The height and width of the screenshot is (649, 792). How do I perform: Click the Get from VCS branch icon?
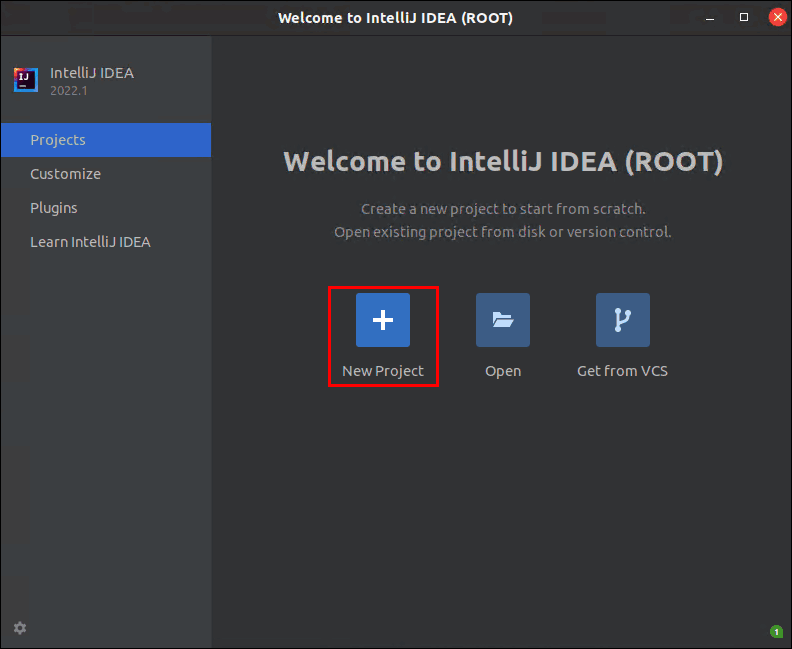pos(623,320)
